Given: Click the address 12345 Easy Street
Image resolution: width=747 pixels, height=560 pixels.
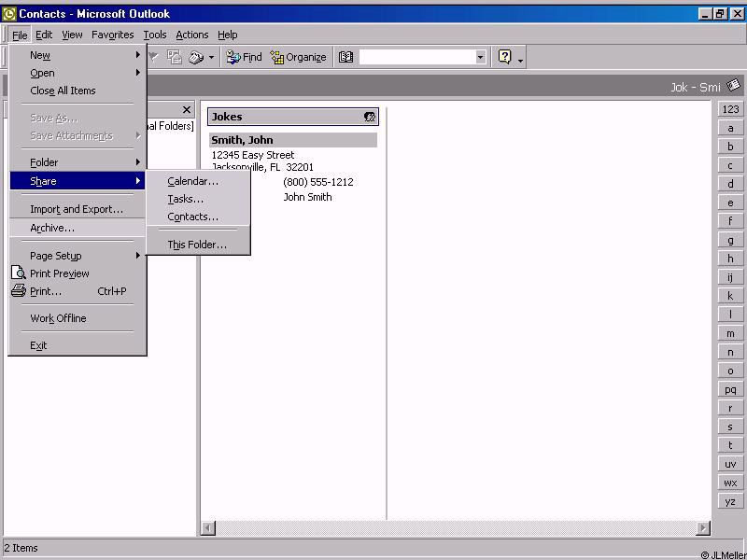Looking at the screenshot, I should tap(253, 155).
